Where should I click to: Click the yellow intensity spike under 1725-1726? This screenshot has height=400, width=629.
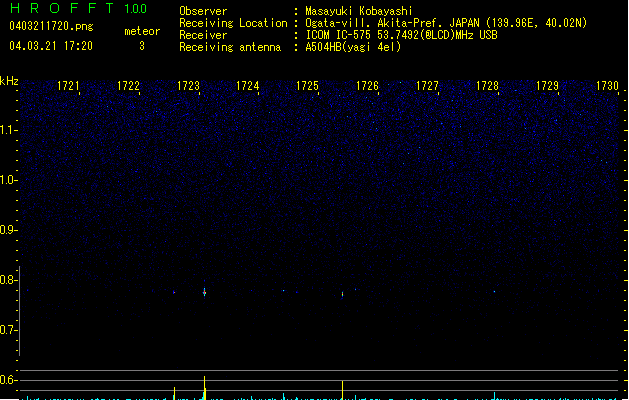(342, 390)
